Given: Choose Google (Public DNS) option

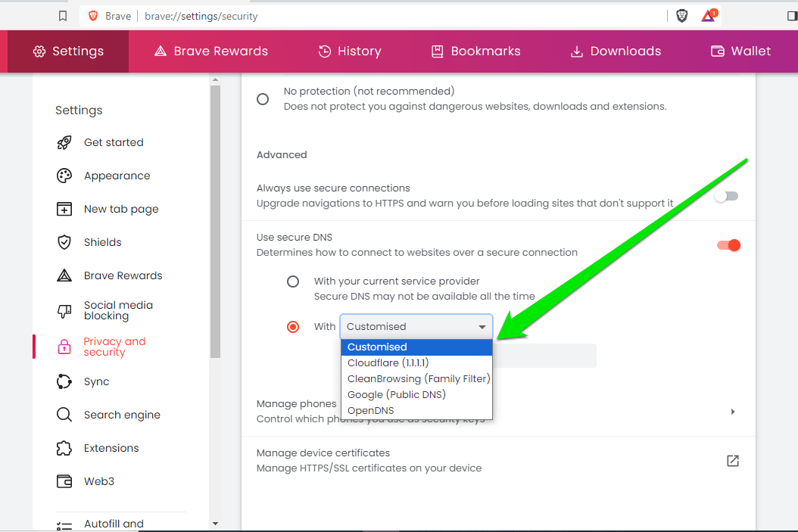Looking at the screenshot, I should pyautogui.click(x=417, y=395).
